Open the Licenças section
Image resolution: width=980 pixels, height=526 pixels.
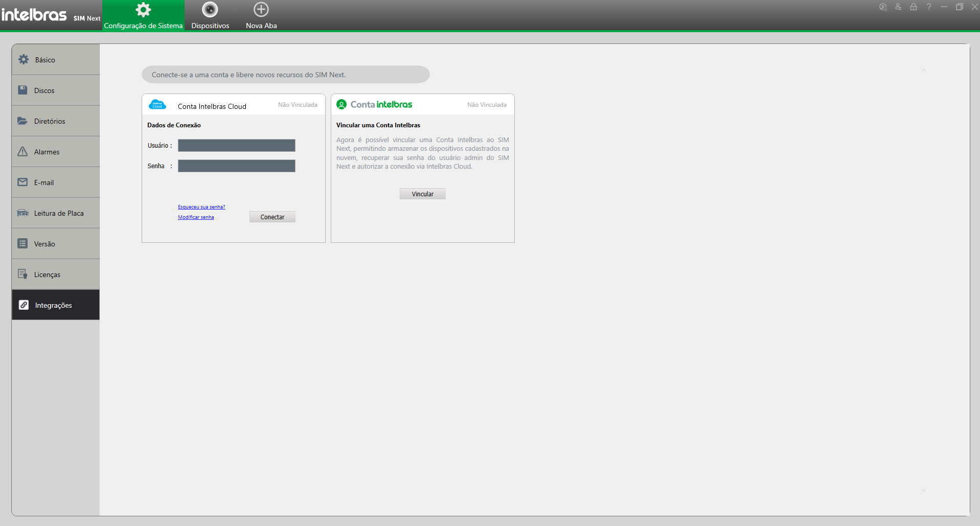56,275
